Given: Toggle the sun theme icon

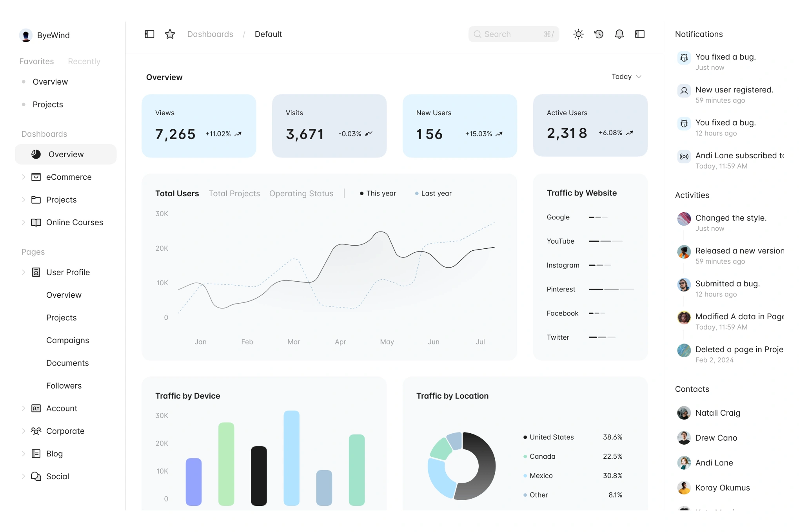Looking at the screenshot, I should point(578,34).
